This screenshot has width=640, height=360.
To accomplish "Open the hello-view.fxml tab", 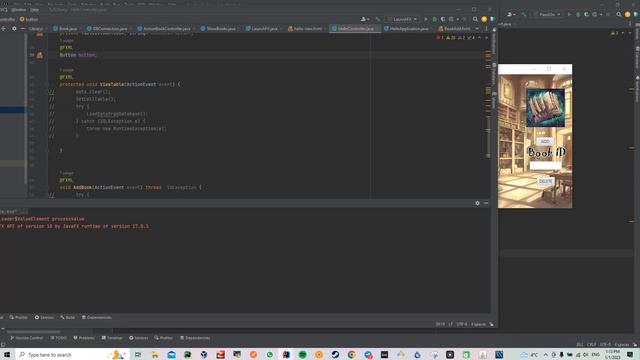I will tap(305, 29).
